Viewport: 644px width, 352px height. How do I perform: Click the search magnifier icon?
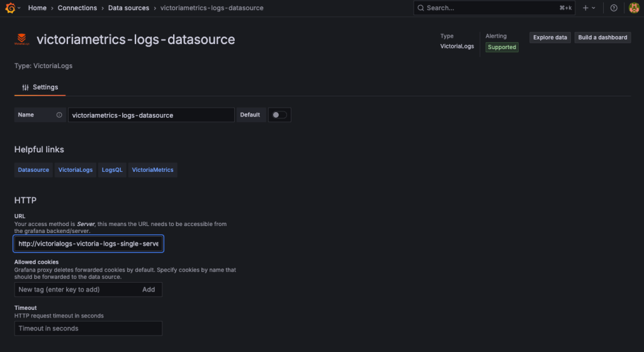pyautogui.click(x=421, y=8)
